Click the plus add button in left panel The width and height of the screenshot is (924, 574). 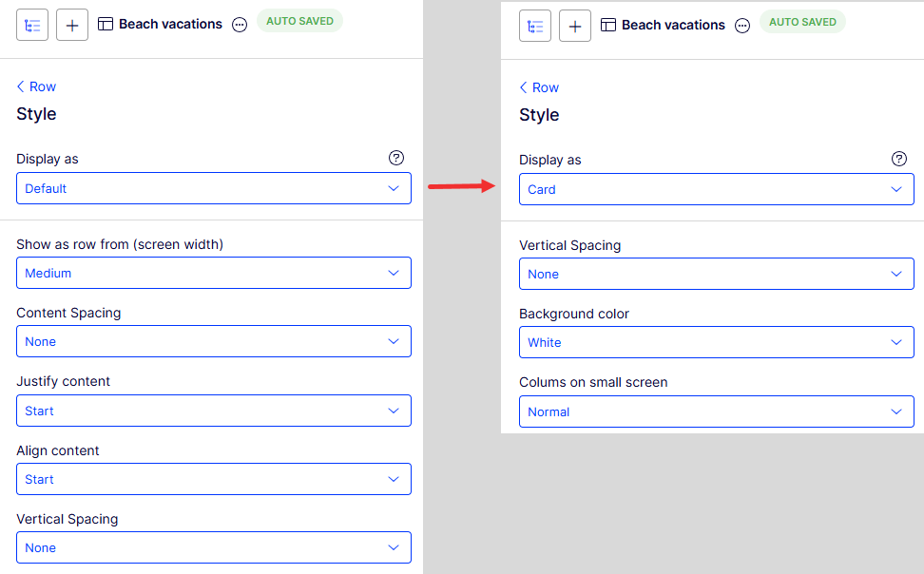pos(72,26)
